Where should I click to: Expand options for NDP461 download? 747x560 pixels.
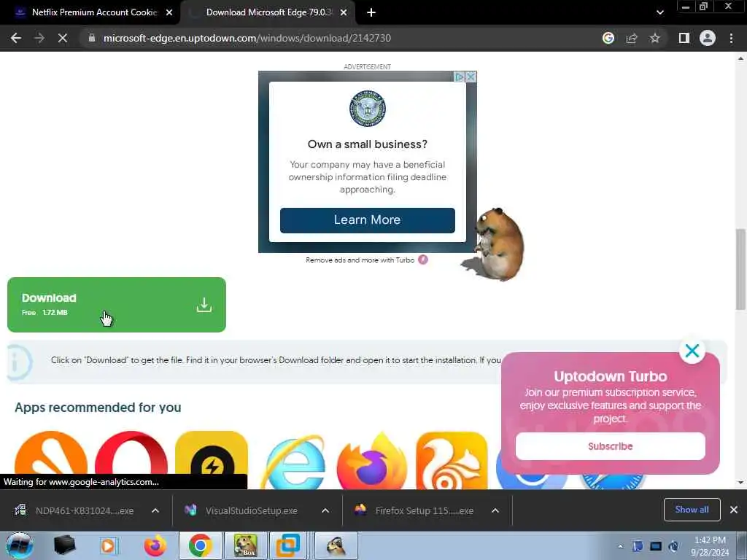coord(155,510)
